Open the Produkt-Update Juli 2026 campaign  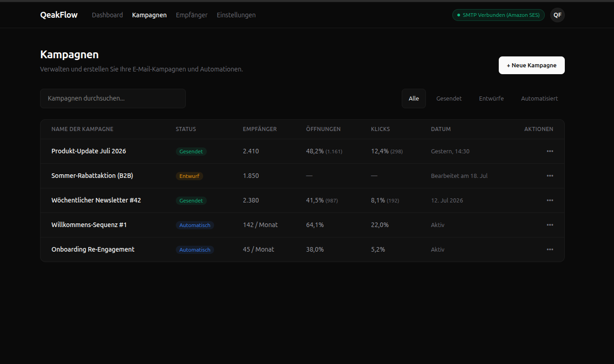click(x=89, y=151)
